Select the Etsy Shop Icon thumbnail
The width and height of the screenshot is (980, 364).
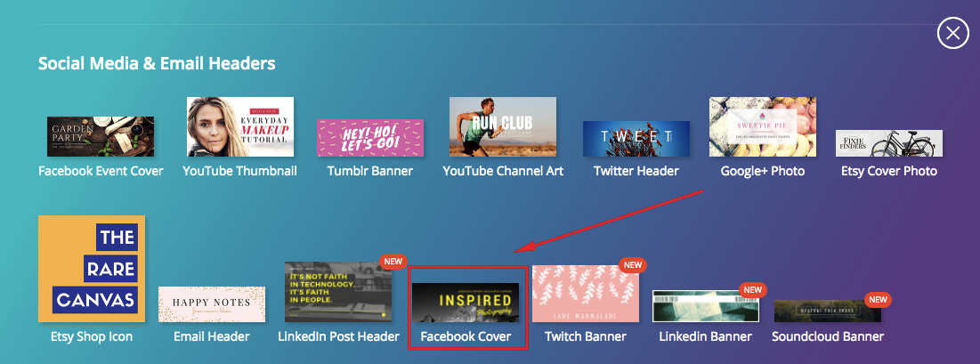92,268
